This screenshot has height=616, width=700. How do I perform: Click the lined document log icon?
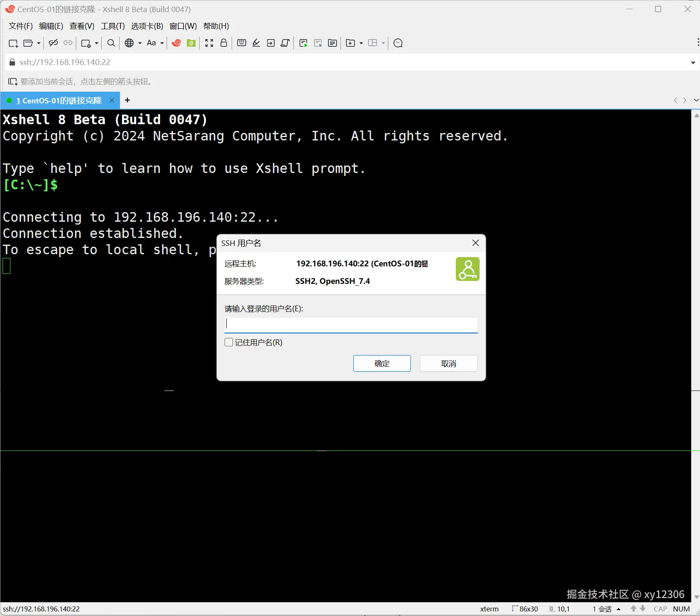pos(332,43)
